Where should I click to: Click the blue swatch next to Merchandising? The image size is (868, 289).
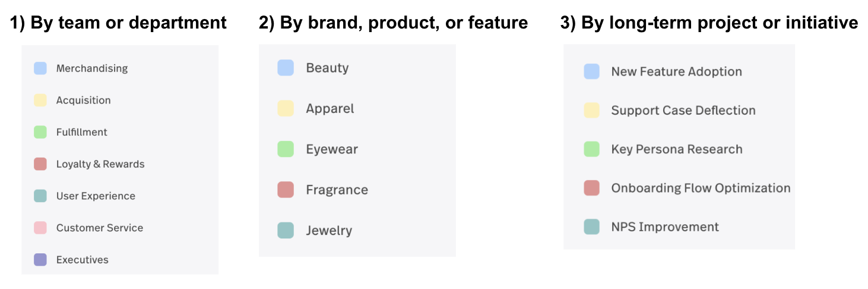point(40,68)
